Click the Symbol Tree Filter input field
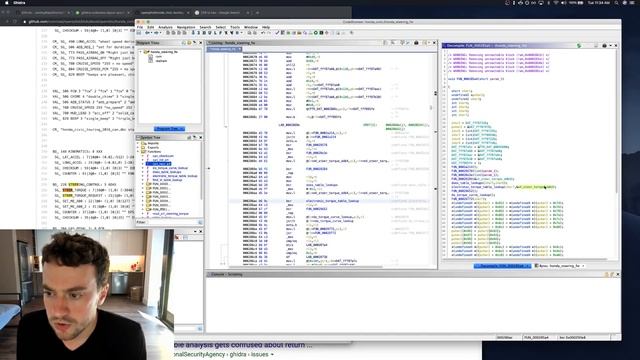This screenshot has width=640, height=360. click(171, 222)
